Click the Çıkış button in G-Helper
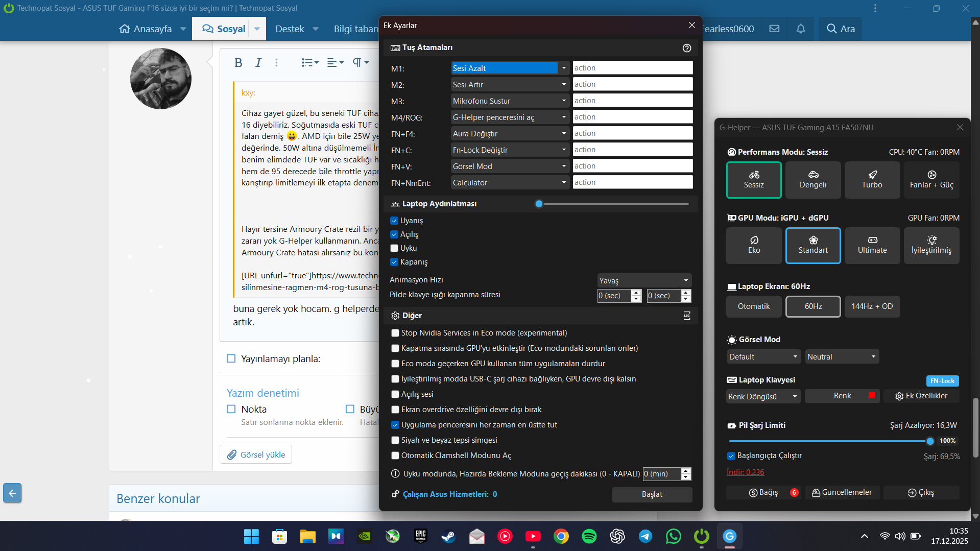Screen dimensions: 980x551 point(921,492)
